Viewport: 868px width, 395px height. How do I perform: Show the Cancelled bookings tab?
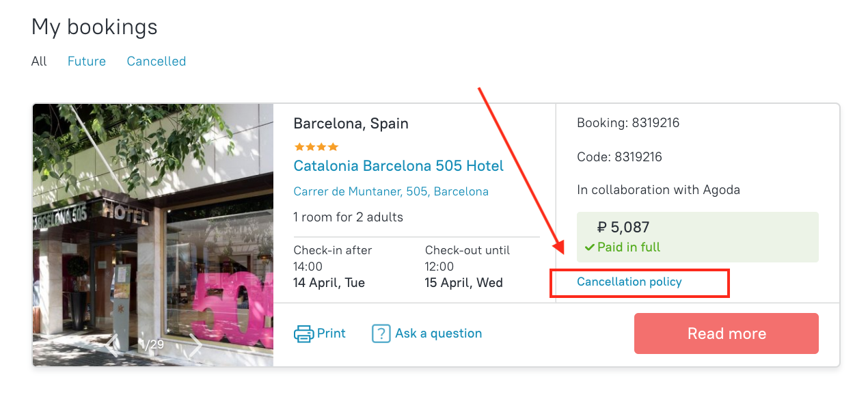point(157,62)
